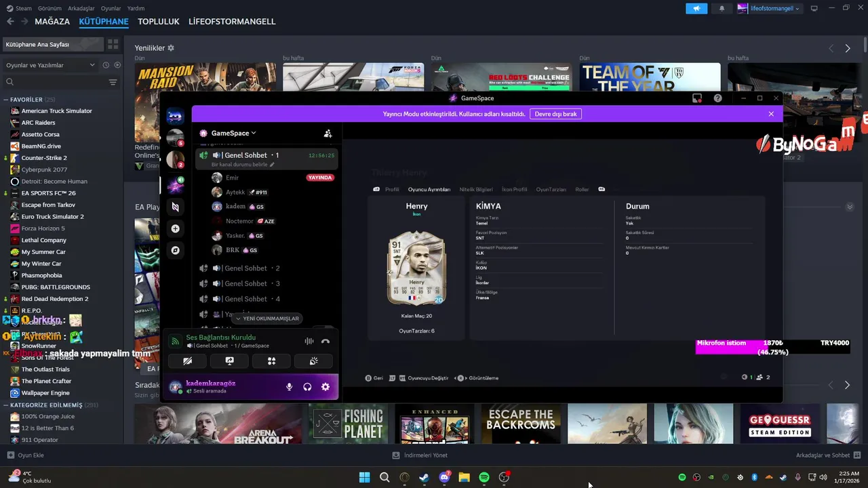Toggle the Discord camera on/off button
Viewport: 868px width, 488px height.
(187, 361)
